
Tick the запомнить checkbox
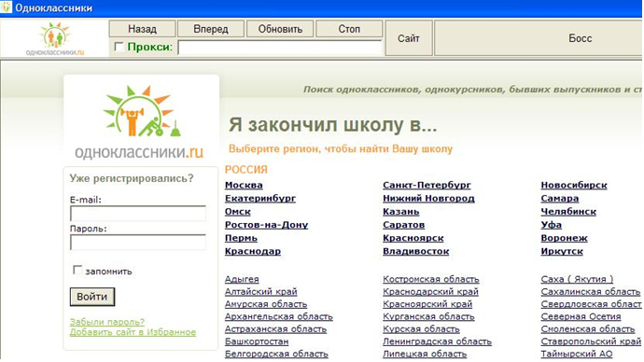point(77,270)
